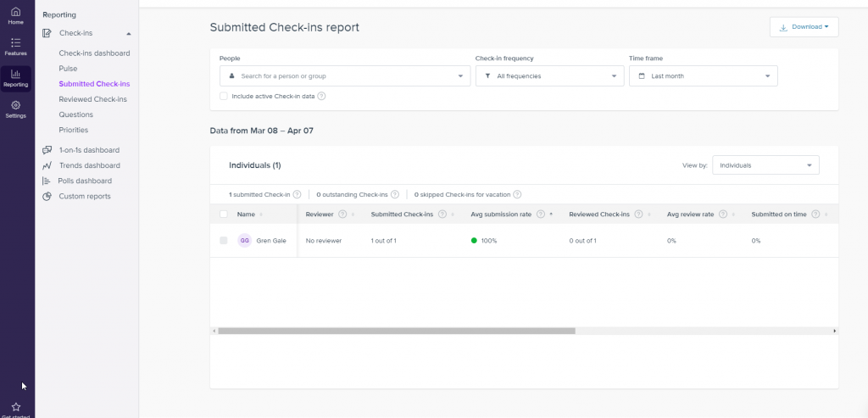This screenshot has height=418, width=868.
Task: Open the All frequencies dropdown
Action: (x=549, y=75)
